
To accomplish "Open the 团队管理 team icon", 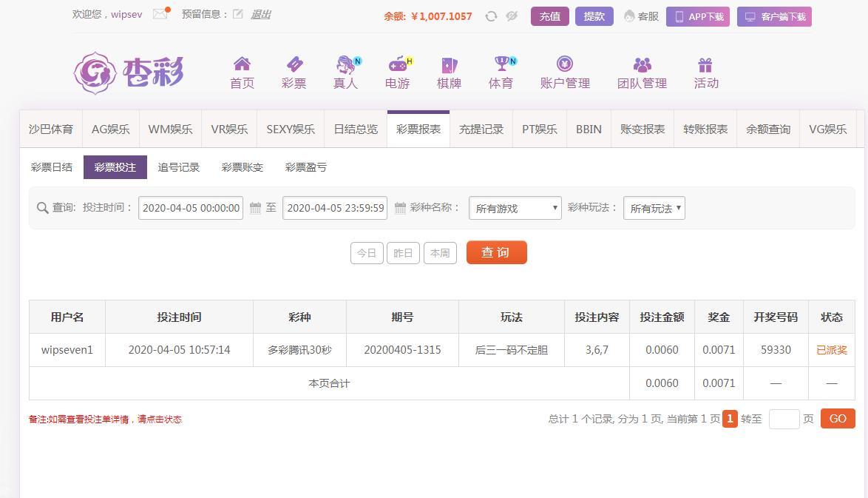I will (642, 65).
